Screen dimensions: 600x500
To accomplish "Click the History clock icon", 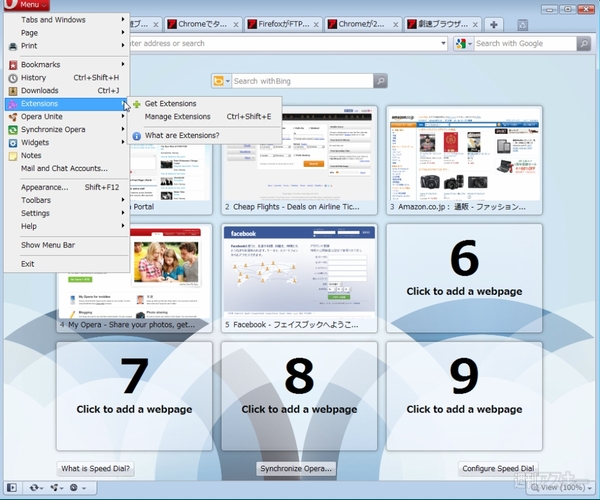I will 13,78.
